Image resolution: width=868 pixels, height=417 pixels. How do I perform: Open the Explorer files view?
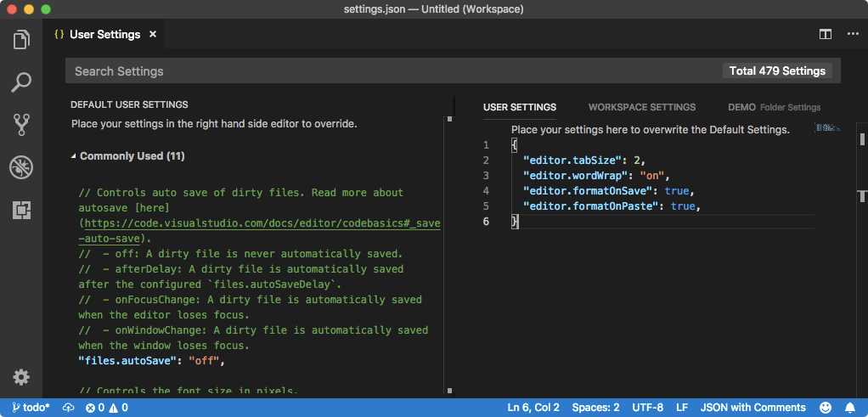21,41
